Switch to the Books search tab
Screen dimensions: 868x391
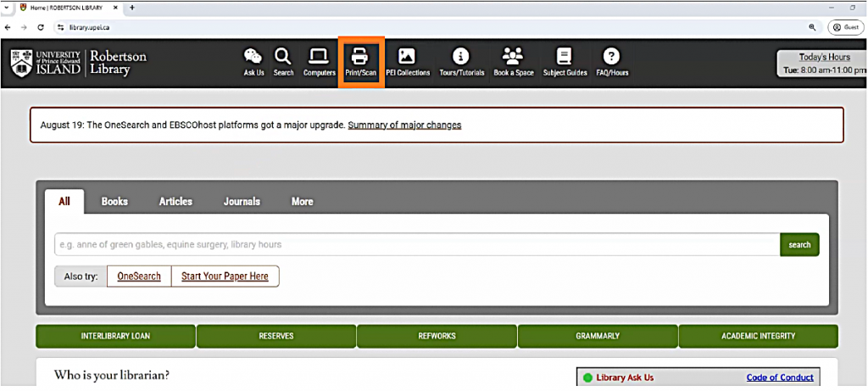coord(114,202)
